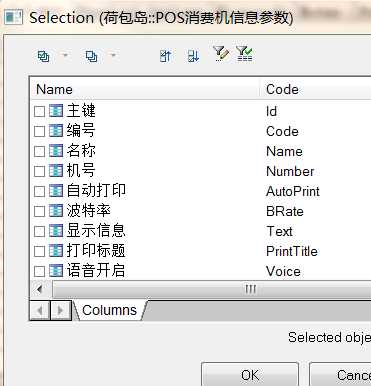Click the Cancel button
Viewport: 371px width, 386px height.
coord(341,375)
